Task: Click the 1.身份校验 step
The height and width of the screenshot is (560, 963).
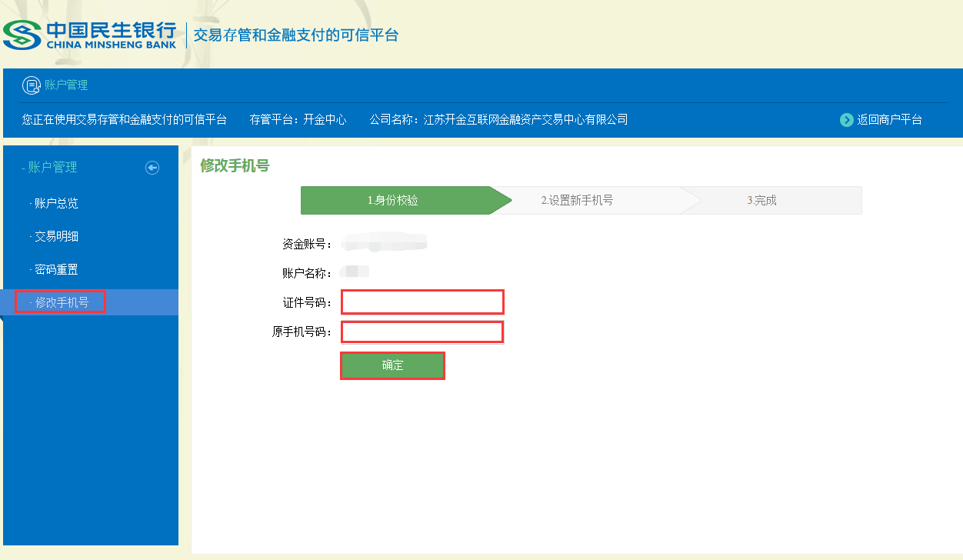Action: 393,200
